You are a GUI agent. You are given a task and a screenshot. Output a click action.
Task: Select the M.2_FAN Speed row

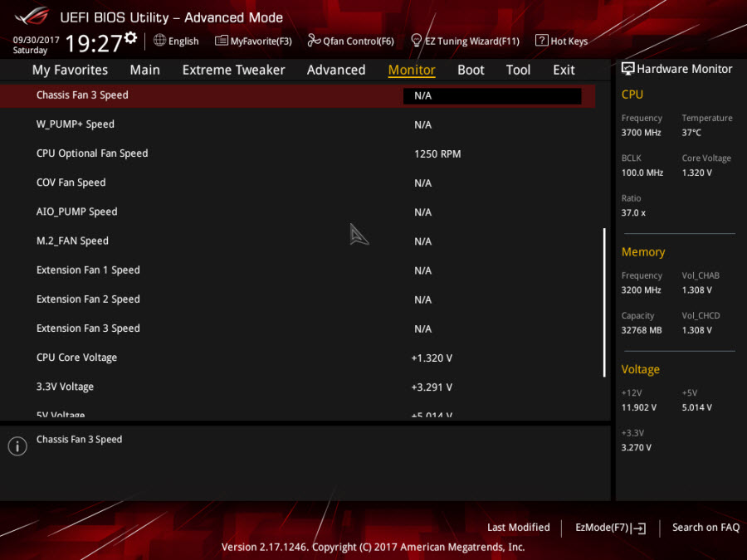tap(297, 241)
